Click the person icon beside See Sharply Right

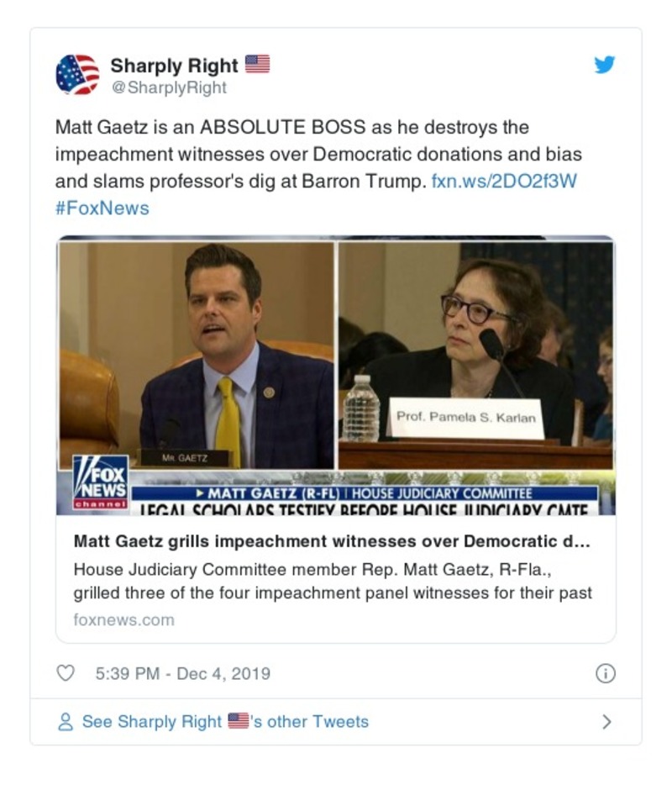(x=66, y=722)
